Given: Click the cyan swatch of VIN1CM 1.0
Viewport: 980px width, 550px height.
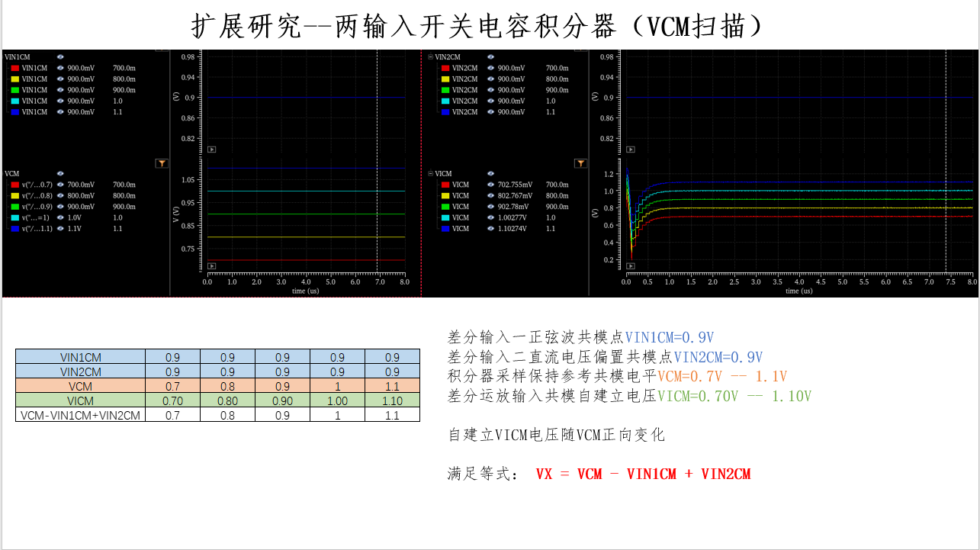Looking at the screenshot, I should (x=14, y=101).
